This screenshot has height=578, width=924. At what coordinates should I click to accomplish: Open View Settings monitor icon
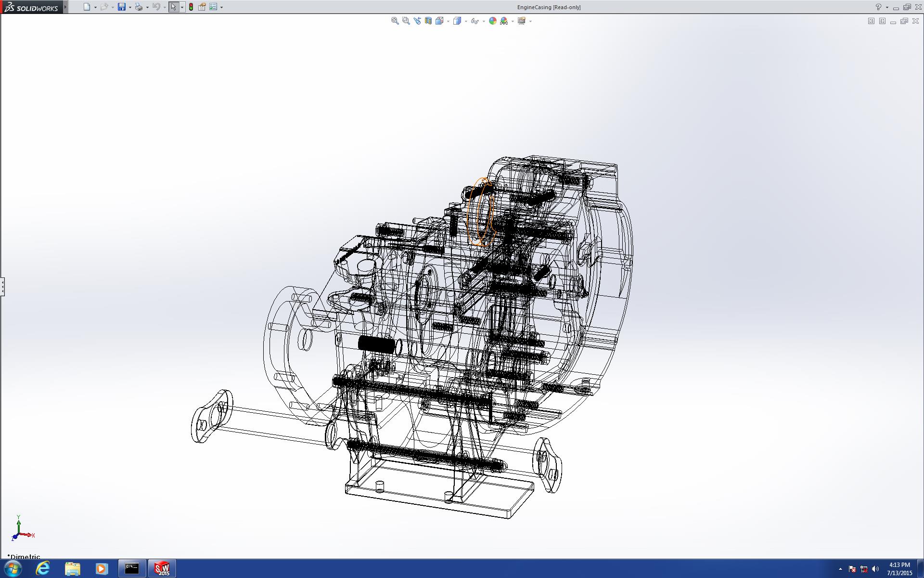[521, 21]
